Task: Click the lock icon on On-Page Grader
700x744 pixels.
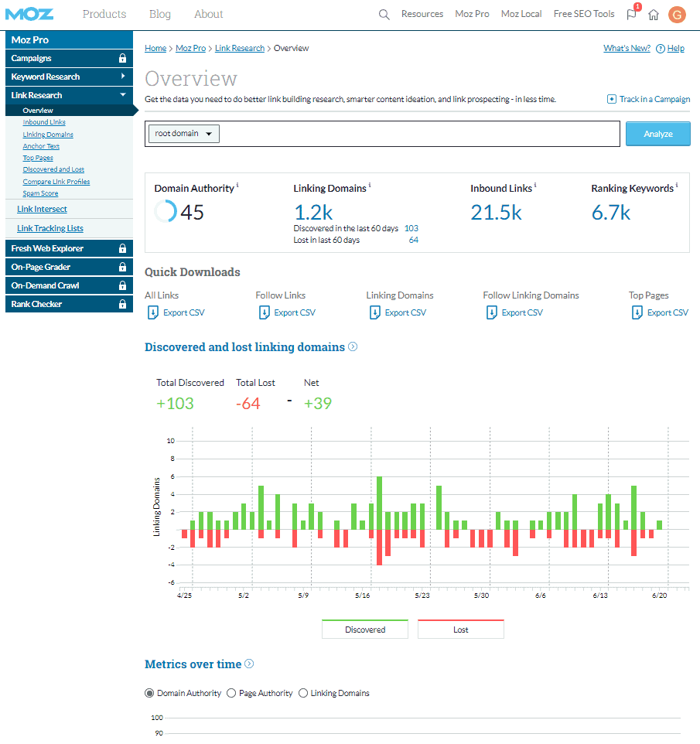Action: (122, 267)
